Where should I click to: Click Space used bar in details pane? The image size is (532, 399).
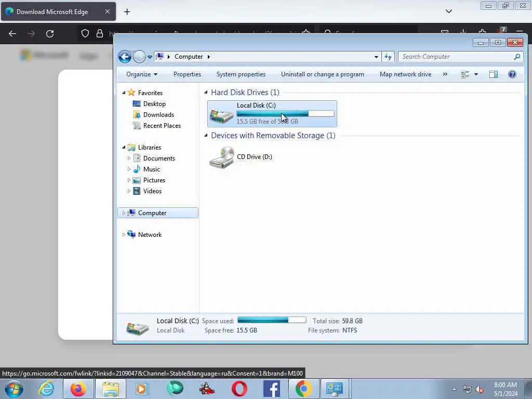[x=272, y=320]
